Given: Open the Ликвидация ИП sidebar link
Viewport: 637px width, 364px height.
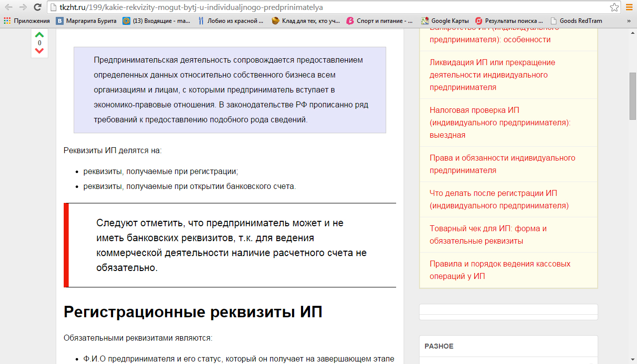Looking at the screenshot, I should pos(493,75).
